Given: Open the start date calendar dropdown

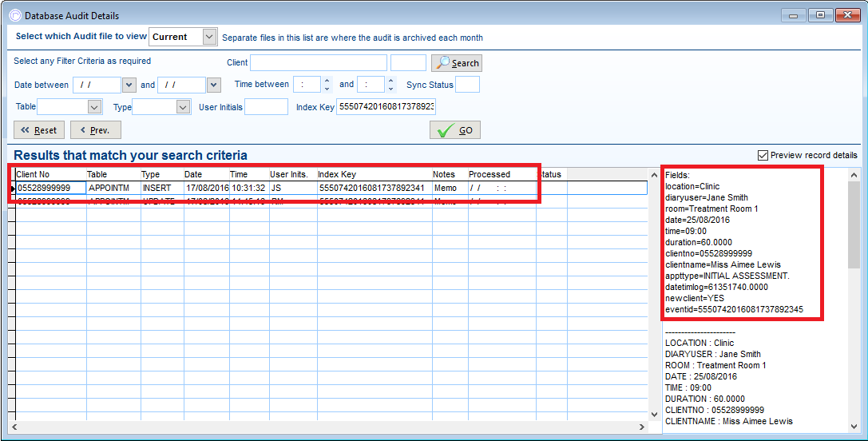Looking at the screenshot, I should [x=129, y=85].
